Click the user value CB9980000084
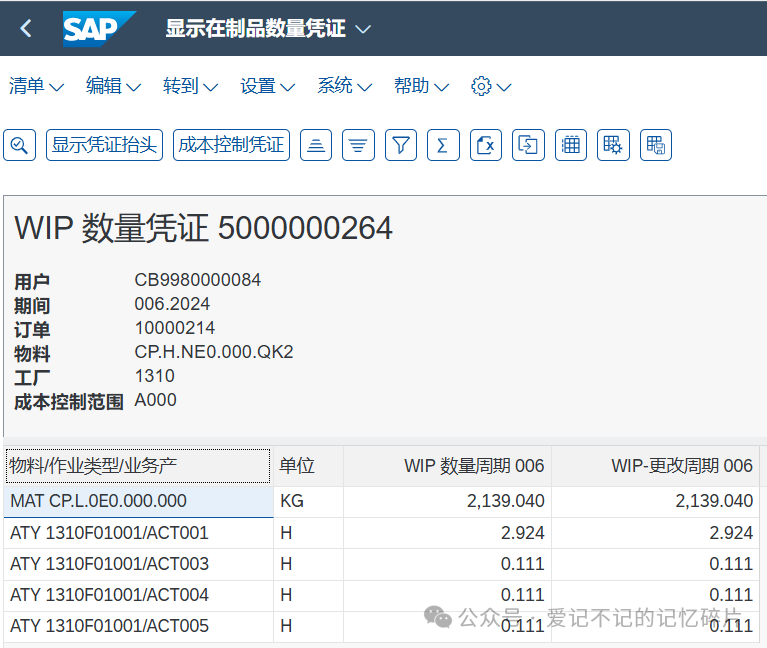Viewport: 767px width, 648px height. [198, 280]
